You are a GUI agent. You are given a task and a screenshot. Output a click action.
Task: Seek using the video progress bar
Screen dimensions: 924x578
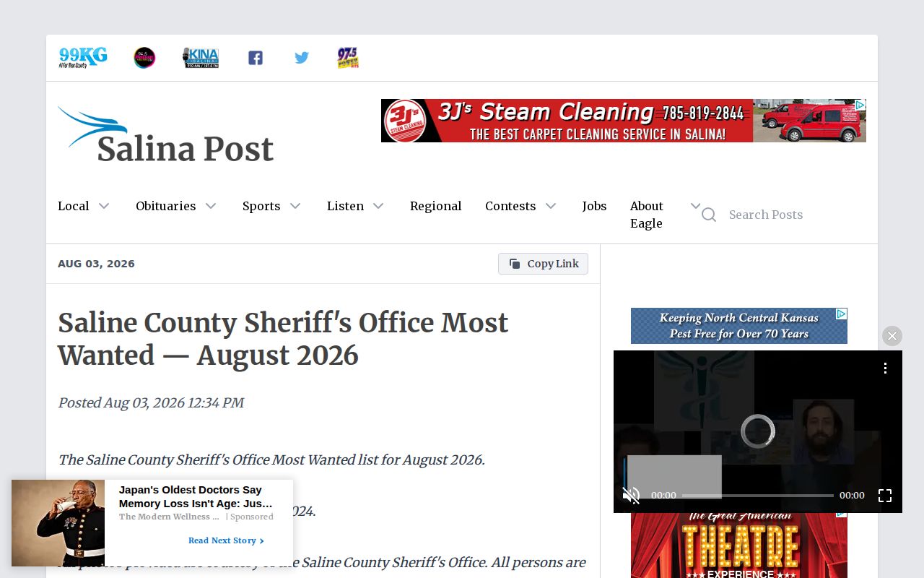(x=758, y=496)
